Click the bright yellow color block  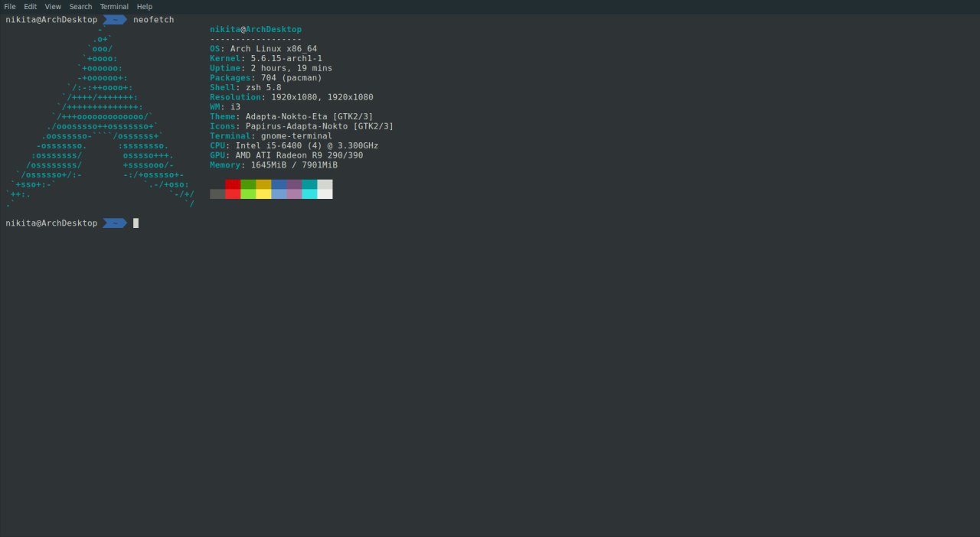(263, 194)
